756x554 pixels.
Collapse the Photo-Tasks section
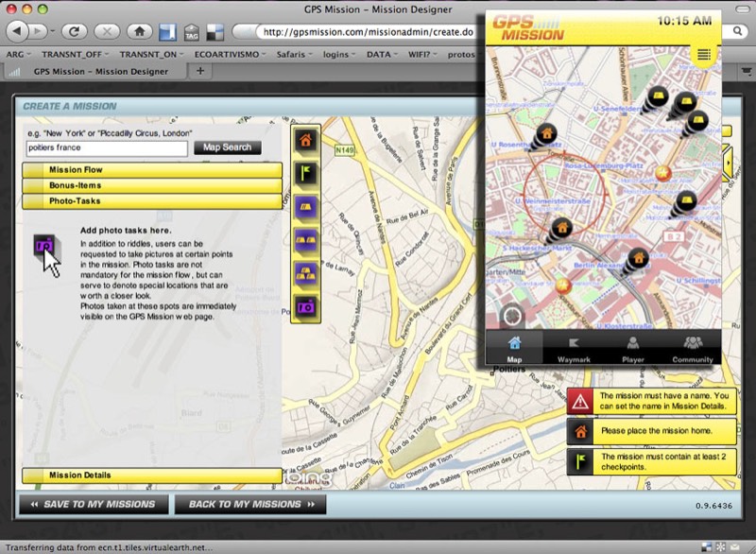point(152,201)
